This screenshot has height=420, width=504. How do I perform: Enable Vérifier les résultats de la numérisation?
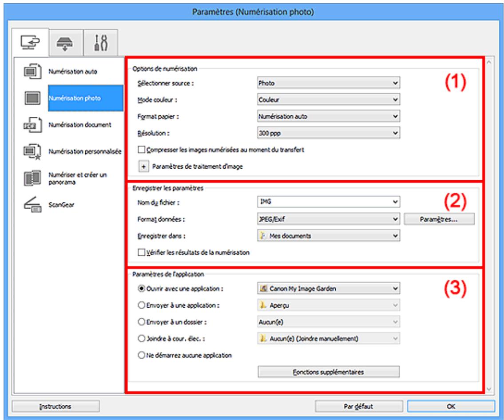click(141, 253)
